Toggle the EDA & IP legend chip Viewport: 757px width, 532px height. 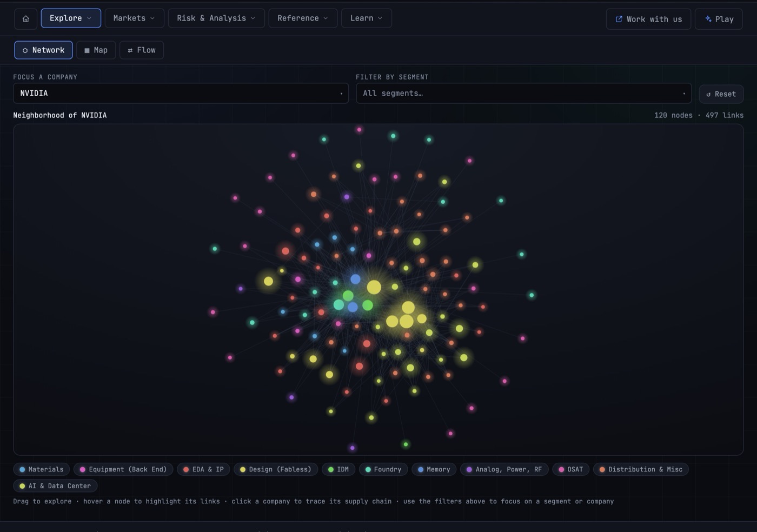click(203, 469)
